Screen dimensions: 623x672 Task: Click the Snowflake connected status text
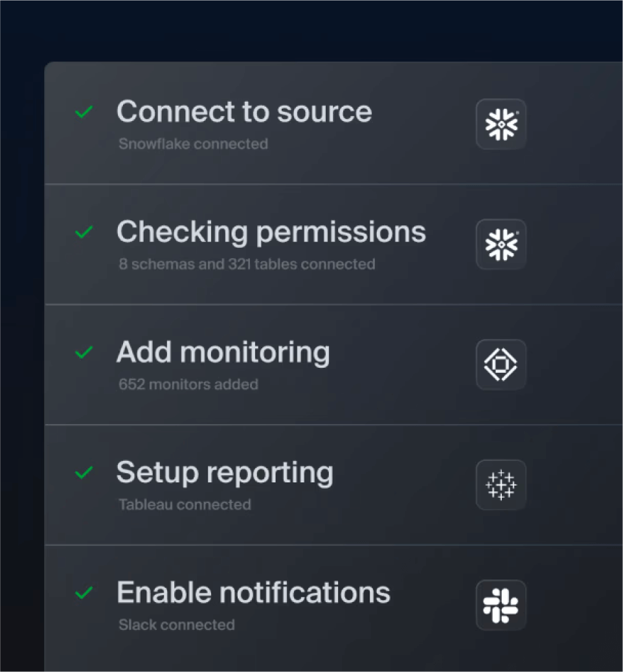click(193, 144)
